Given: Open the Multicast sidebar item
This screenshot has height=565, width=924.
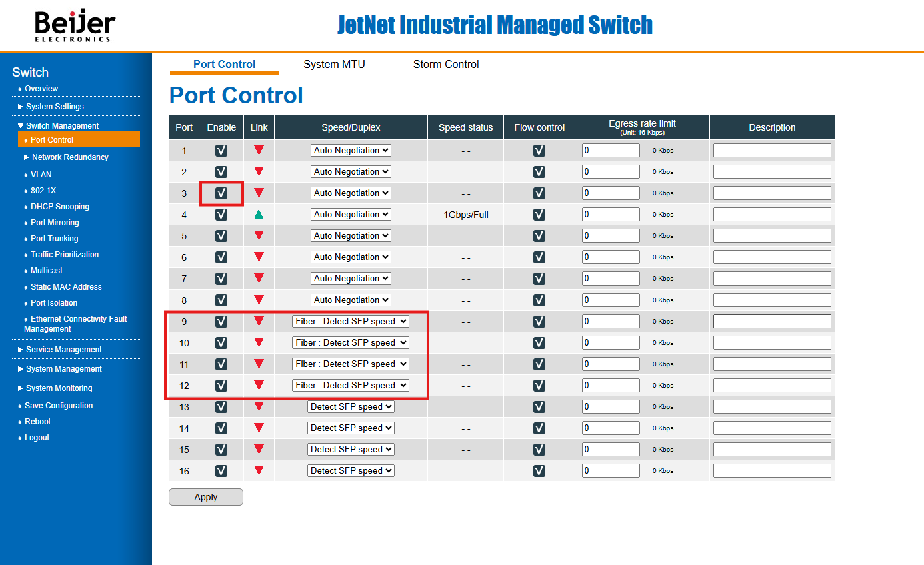Looking at the screenshot, I should coord(47,271).
